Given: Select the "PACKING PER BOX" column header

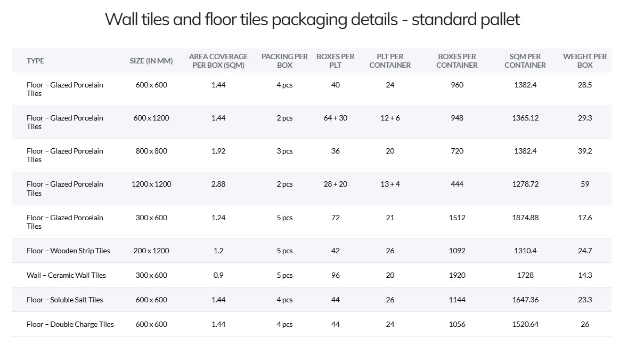Looking at the screenshot, I should tap(284, 61).
